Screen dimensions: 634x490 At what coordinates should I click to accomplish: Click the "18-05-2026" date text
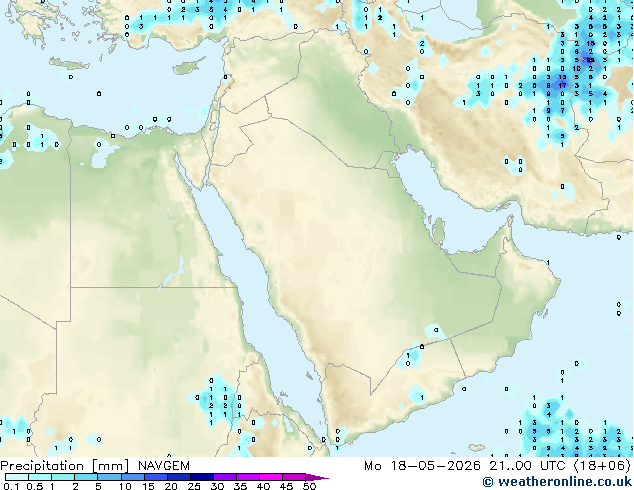[x=435, y=466]
